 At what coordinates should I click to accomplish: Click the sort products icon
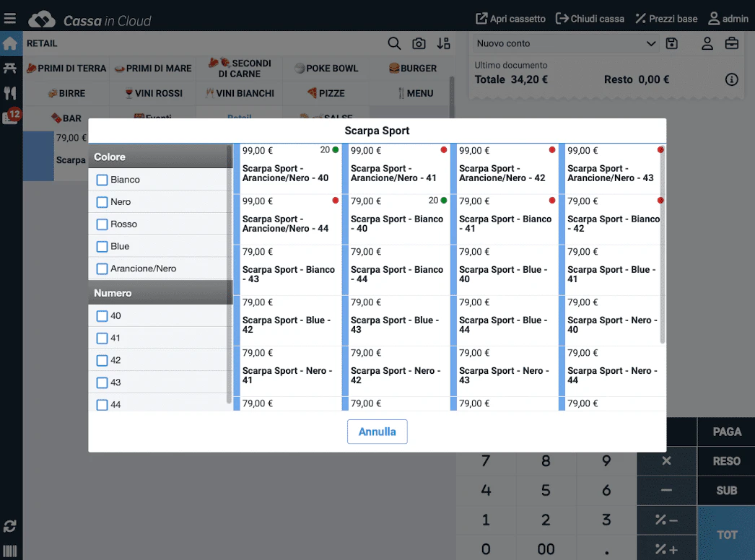443,43
